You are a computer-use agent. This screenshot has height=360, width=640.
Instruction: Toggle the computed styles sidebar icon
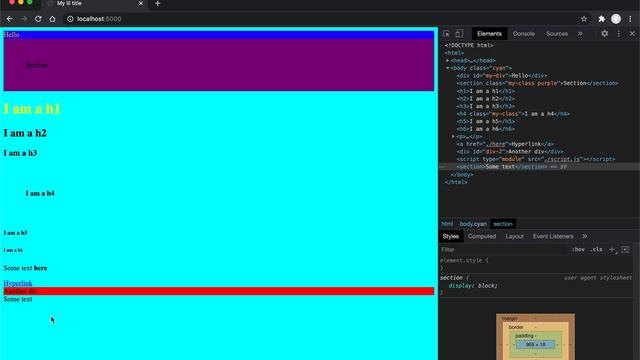tap(625, 249)
